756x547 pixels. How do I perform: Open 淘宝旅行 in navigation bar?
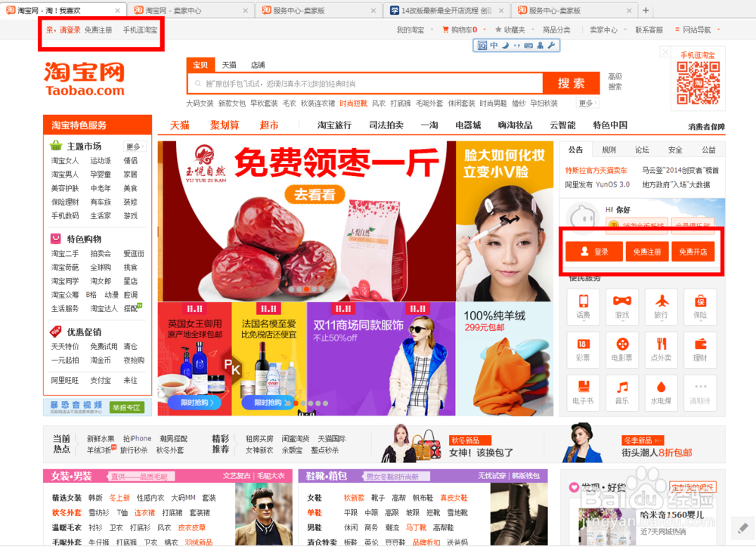tap(334, 125)
